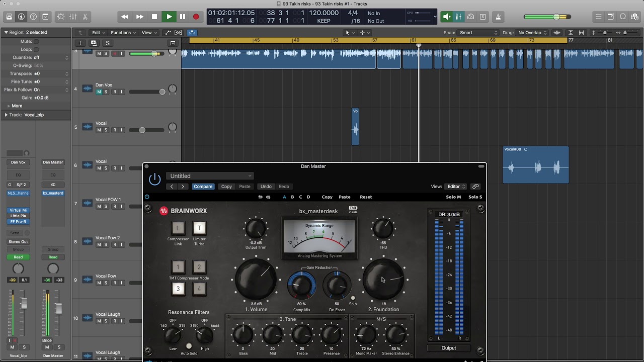
Task: Open the Media Browser icon
Action: click(x=635, y=17)
